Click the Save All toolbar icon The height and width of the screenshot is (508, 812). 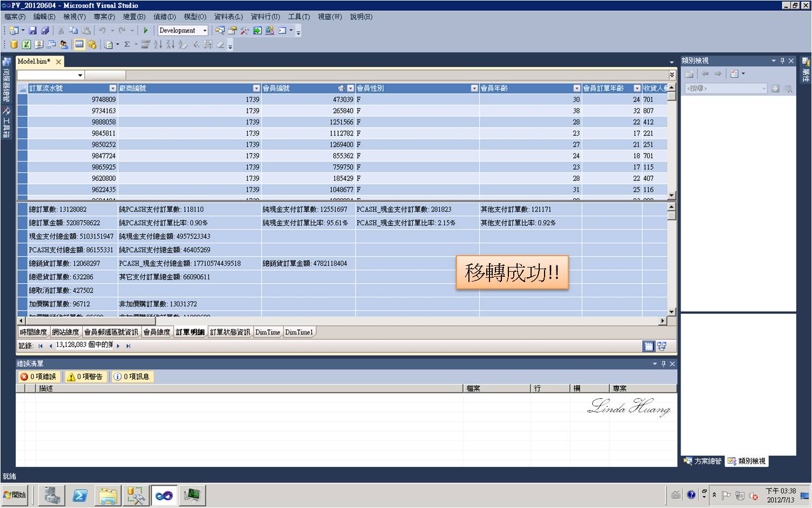pos(45,31)
